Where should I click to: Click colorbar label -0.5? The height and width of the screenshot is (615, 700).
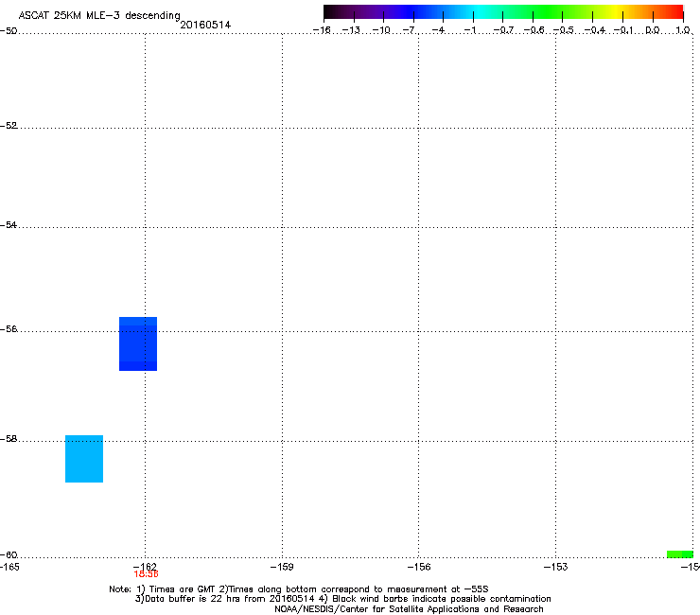point(564,30)
